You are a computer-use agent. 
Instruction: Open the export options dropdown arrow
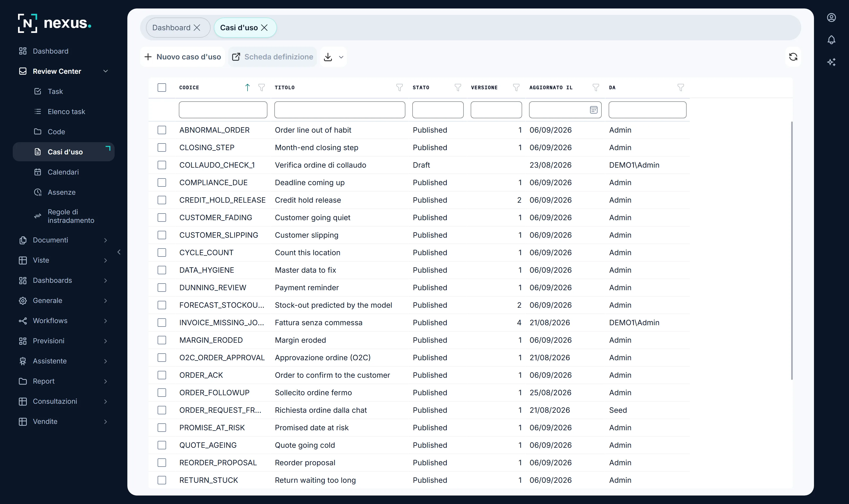tap(341, 57)
